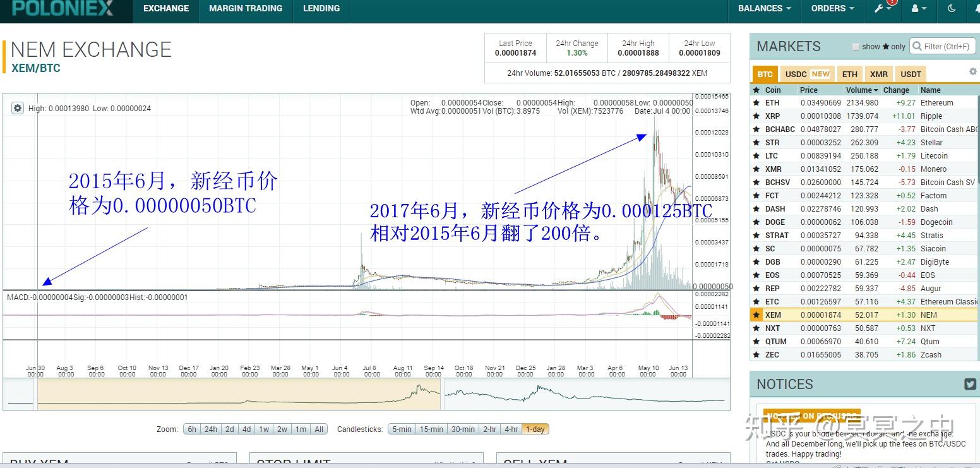The height and width of the screenshot is (468, 980).
Task: Enable show starred only checkbox
Action: (856, 47)
